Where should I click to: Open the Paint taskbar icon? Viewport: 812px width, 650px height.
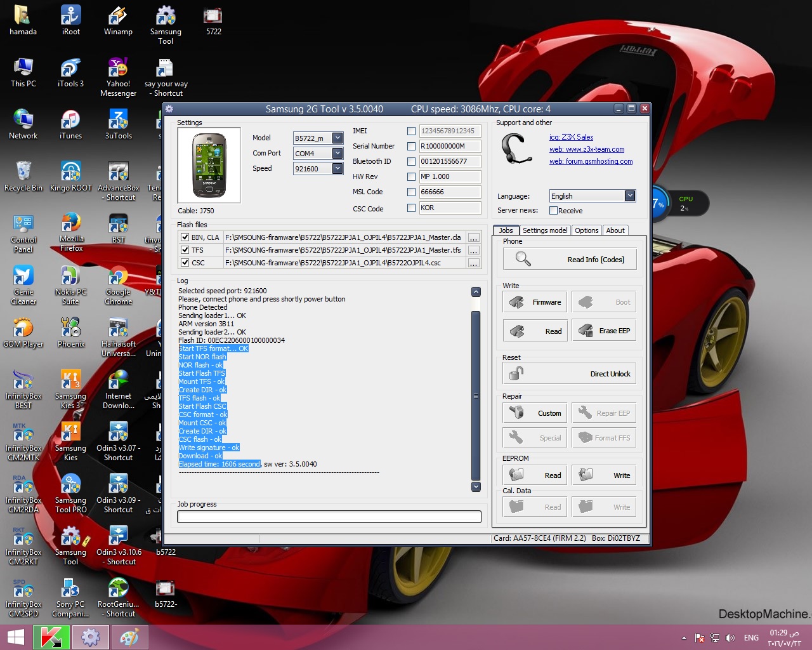pyautogui.click(x=129, y=637)
